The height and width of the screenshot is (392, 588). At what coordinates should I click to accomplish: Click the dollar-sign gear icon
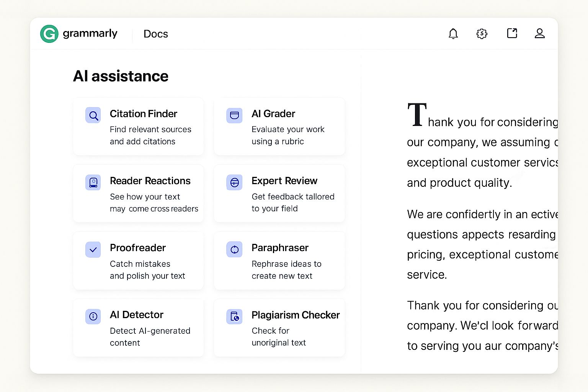(x=482, y=34)
